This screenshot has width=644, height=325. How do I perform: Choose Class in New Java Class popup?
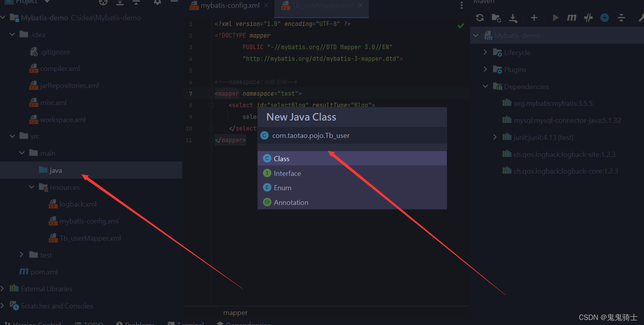[x=352, y=158]
